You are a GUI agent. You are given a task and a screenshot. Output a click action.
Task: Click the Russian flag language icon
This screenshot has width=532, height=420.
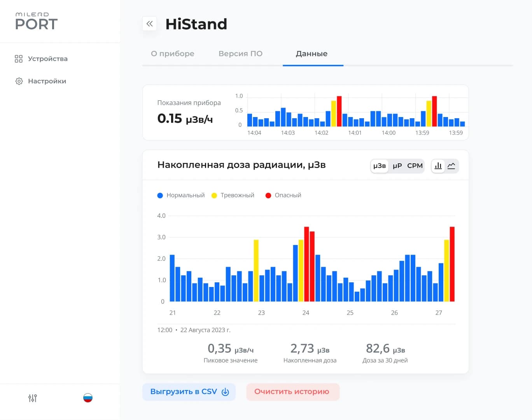click(88, 398)
